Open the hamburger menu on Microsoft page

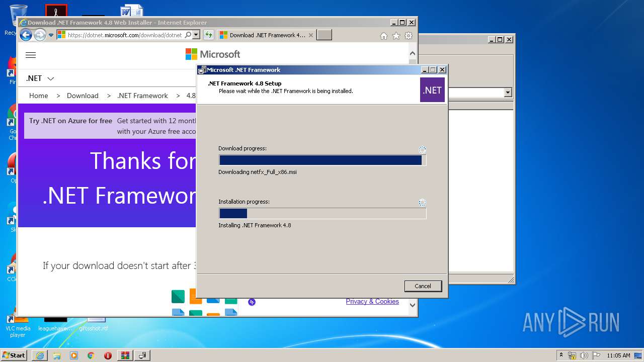(x=31, y=55)
